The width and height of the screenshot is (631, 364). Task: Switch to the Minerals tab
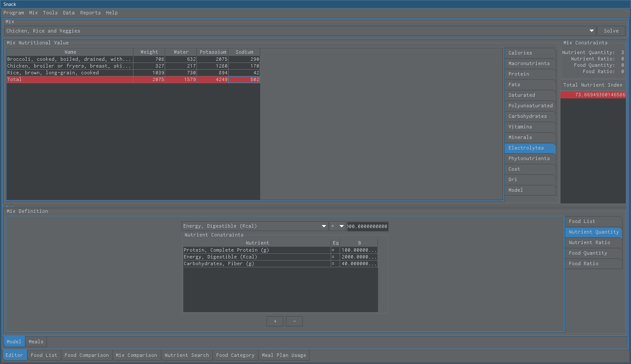[530, 137]
